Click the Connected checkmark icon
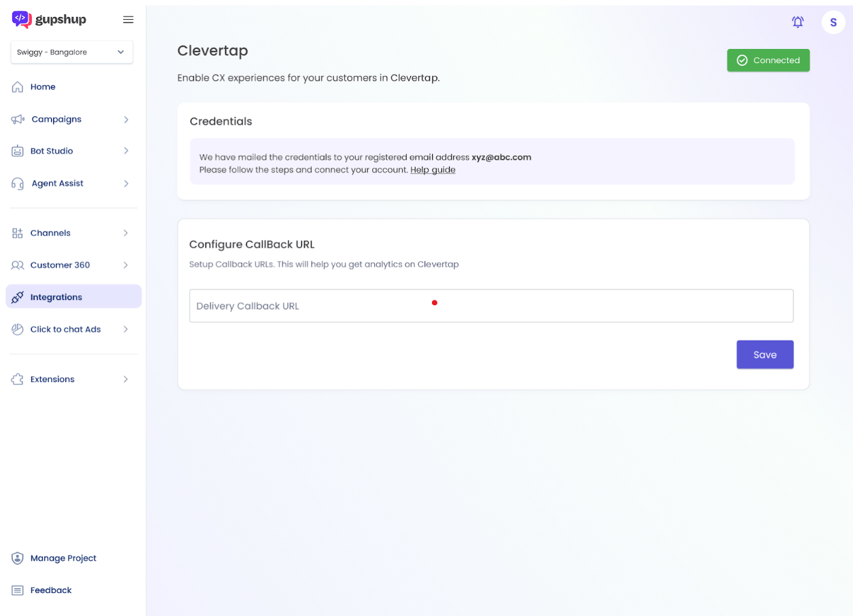The width and height of the screenshot is (853, 616). tap(743, 61)
